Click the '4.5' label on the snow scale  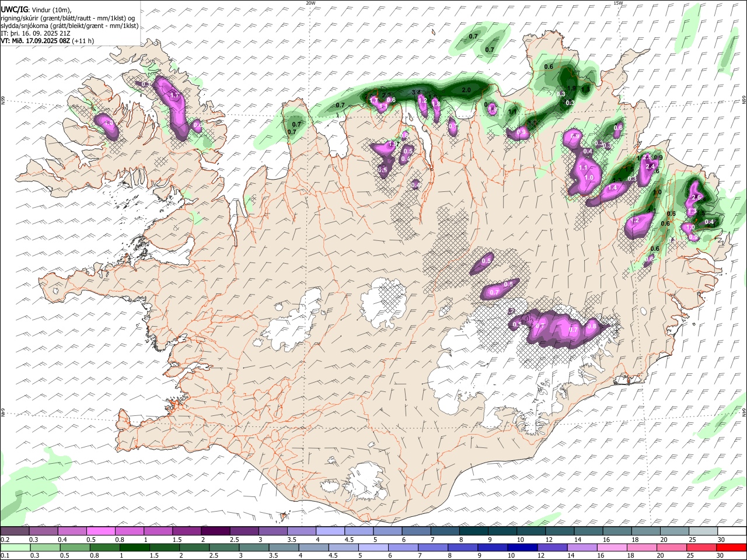click(x=348, y=540)
